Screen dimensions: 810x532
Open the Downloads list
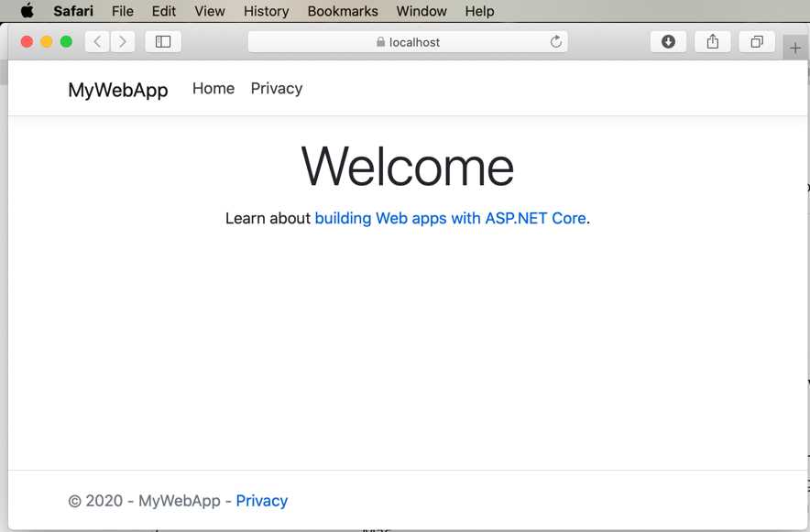[x=667, y=41]
